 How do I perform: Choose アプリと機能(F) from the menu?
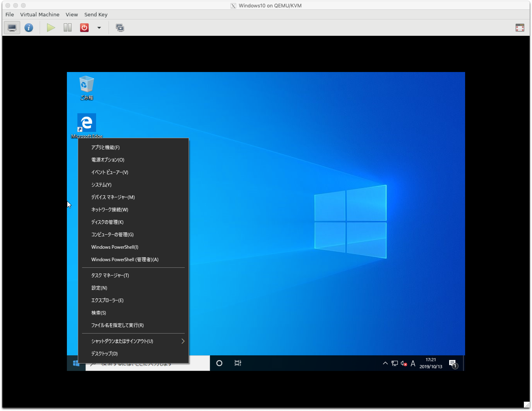coord(133,147)
